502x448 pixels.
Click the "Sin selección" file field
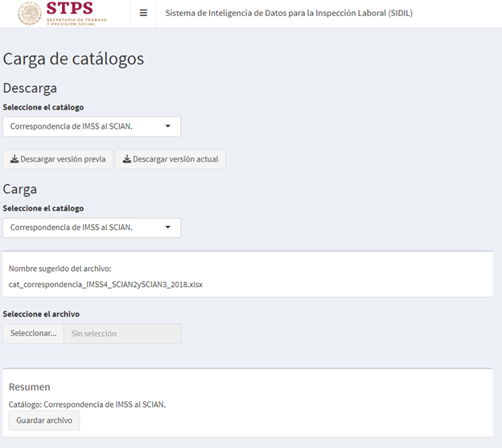[122, 333]
